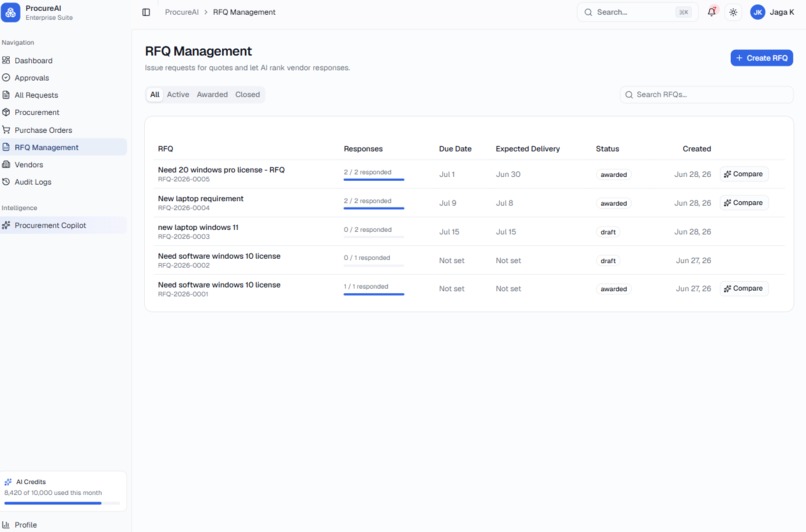The height and width of the screenshot is (532, 806).
Task: Click the Vendors store icon
Action: (x=6, y=164)
